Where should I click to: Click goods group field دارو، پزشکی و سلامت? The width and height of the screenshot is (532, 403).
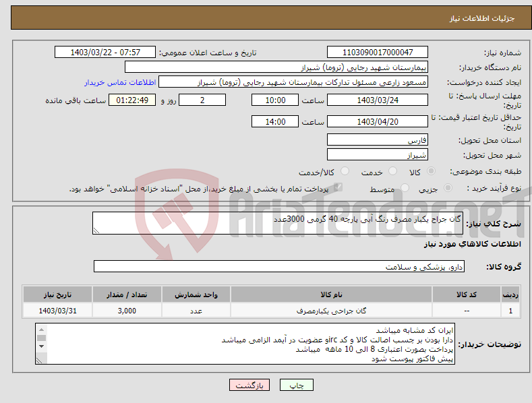279,267
